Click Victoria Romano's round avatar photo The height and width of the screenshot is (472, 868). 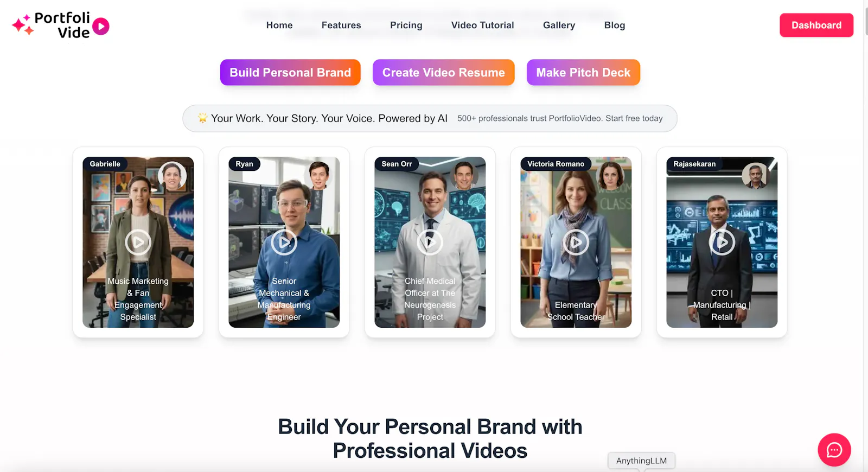[x=610, y=176]
